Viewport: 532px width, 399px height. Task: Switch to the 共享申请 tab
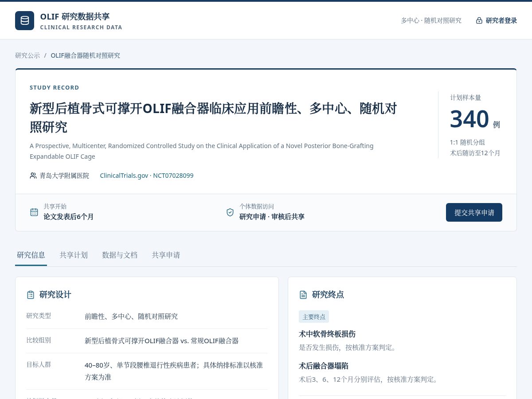point(166,255)
